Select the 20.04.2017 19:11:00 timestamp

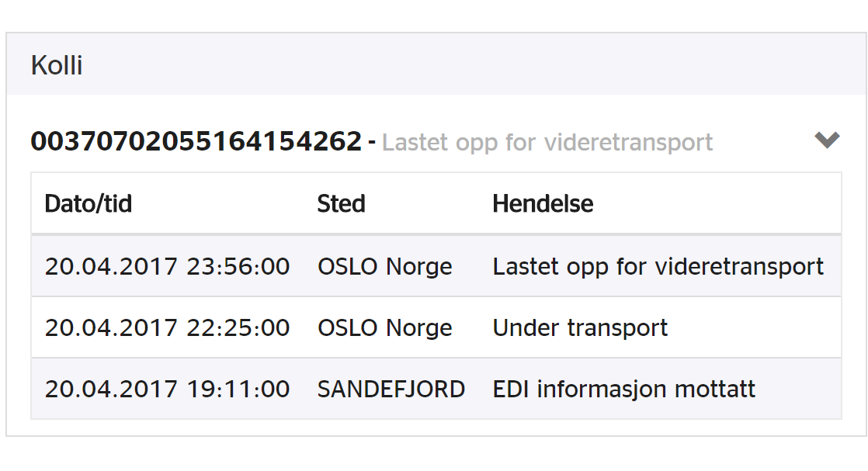167,390
